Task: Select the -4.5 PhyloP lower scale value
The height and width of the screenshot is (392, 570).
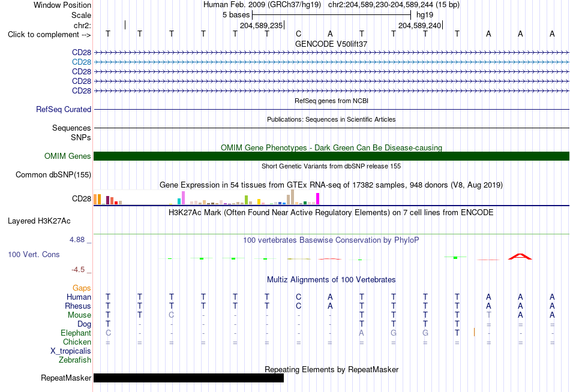Action: click(78, 270)
